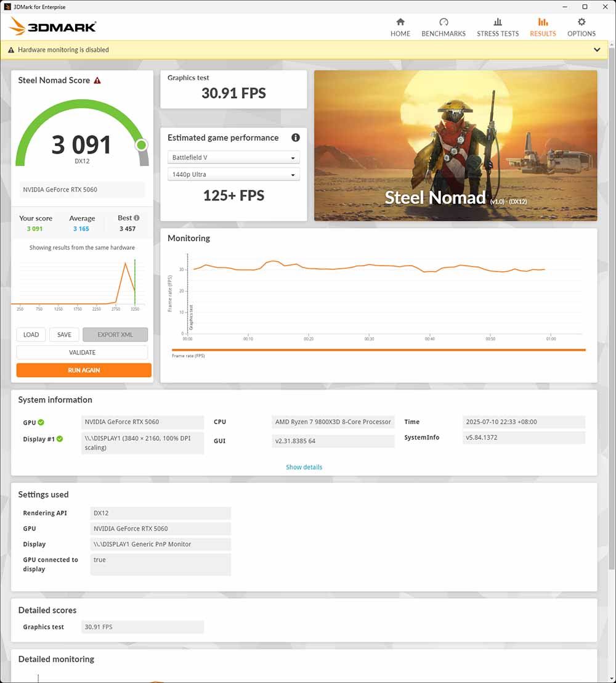Screen dimensions: 616x683
Task: Click the orange frame rate bar under chart
Action: tap(378, 350)
